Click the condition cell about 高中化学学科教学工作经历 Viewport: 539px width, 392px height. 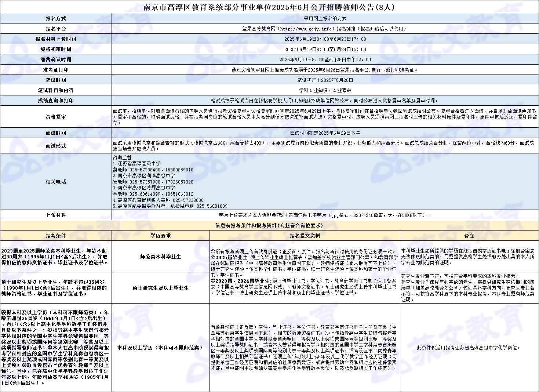tap(56, 348)
